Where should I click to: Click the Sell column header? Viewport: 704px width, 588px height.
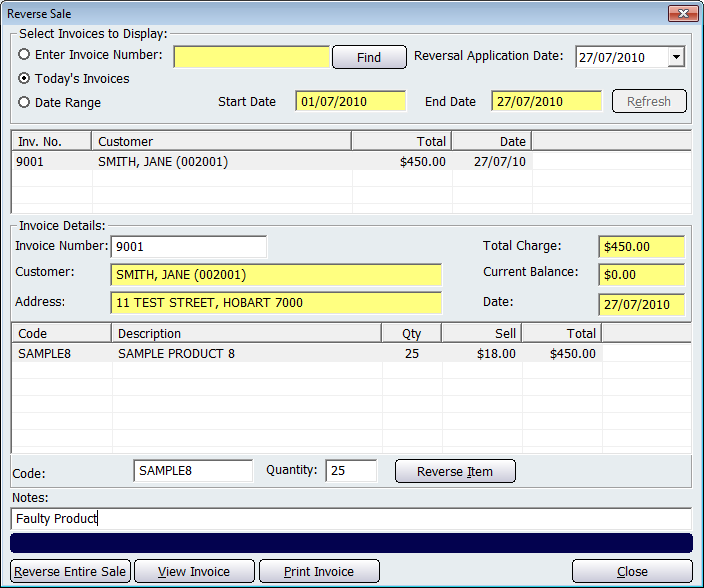pos(482,333)
